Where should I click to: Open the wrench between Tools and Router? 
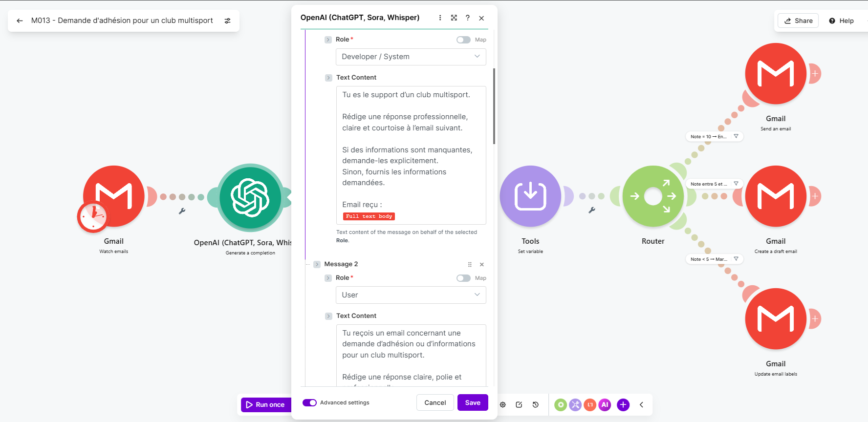[x=592, y=210]
